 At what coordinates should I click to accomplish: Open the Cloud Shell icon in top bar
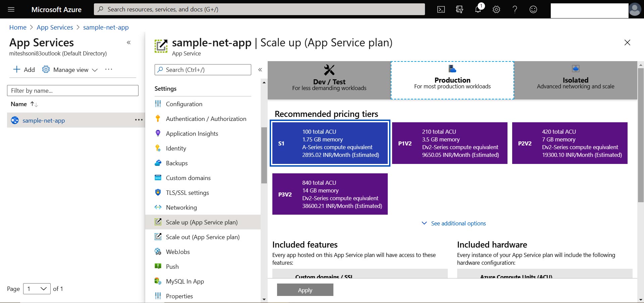click(441, 9)
